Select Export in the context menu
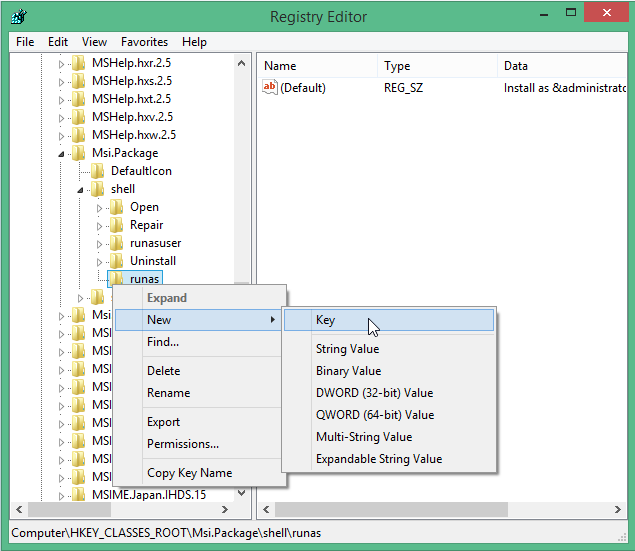The height and width of the screenshot is (551, 635). (x=199, y=422)
